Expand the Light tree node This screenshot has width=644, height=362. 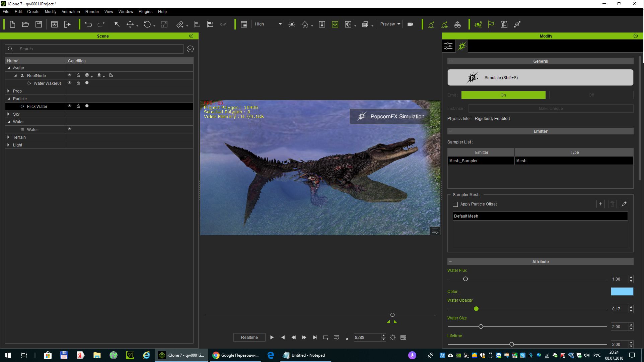tap(8, 145)
